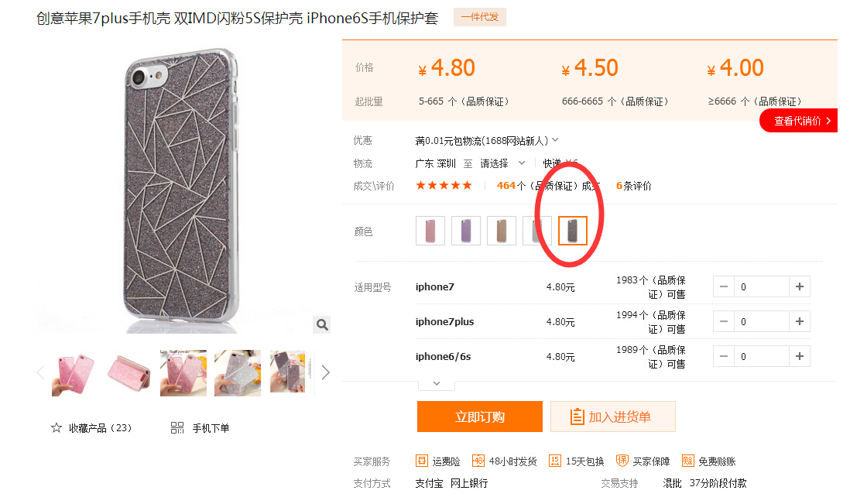Click the star icon to favorite product
This screenshot has width=850, height=504.
click(x=57, y=428)
